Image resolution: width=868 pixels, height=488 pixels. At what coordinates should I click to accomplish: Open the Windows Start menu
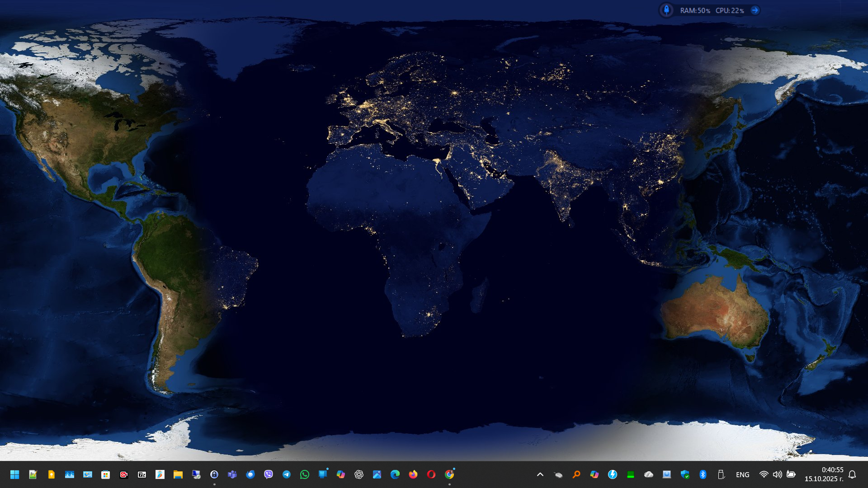point(14,474)
